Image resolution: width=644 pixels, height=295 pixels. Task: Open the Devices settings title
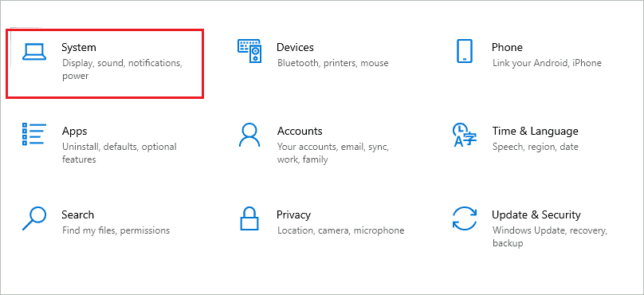point(295,48)
